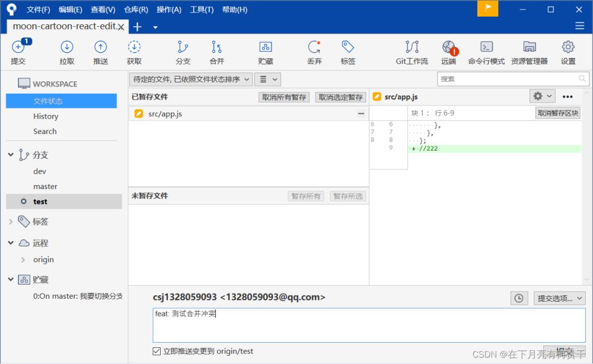The height and width of the screenshot is (364, 593).
Task: Open the 工具(T) menu
Action: (x=202, y=9)
